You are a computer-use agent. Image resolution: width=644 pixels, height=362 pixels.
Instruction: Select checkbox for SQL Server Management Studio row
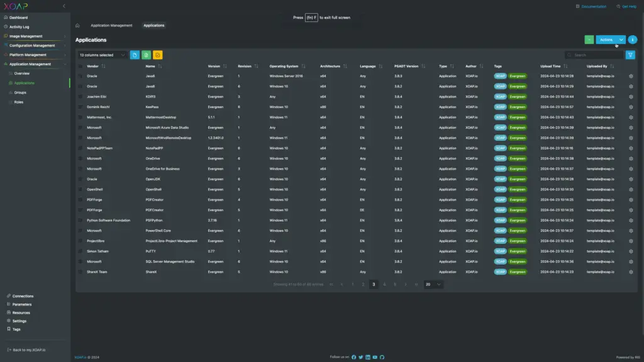tap(80, 261)
